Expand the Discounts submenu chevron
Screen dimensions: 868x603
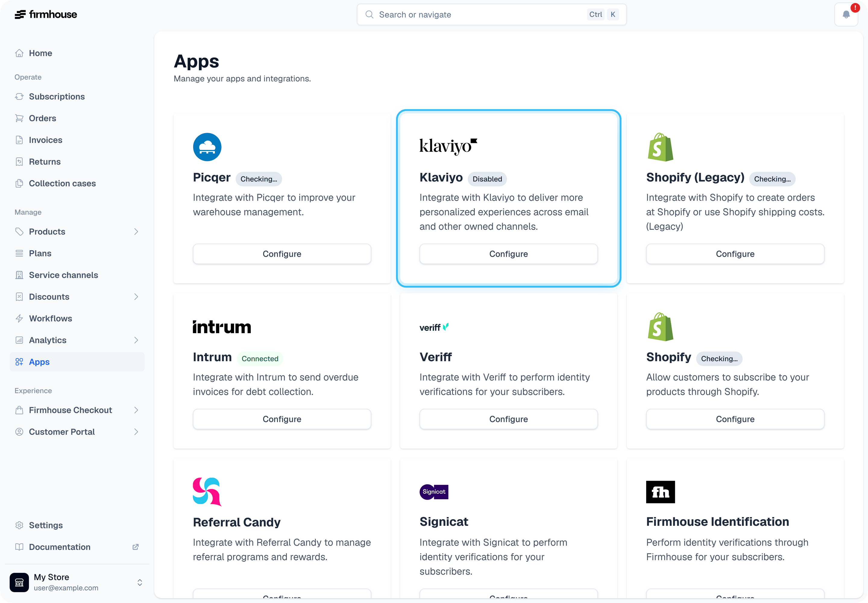coord(136,297)
